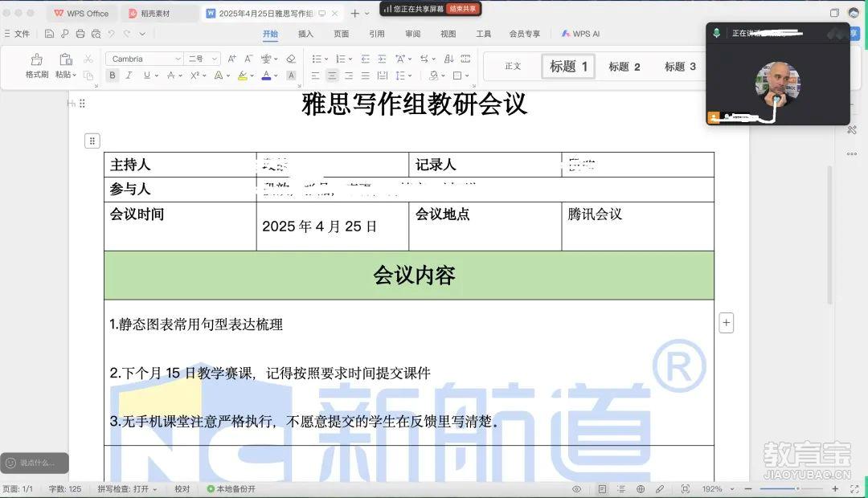Click the Format Painter (格式刷) tool
The image size is (868, 498).
click(x=36, y=65)
